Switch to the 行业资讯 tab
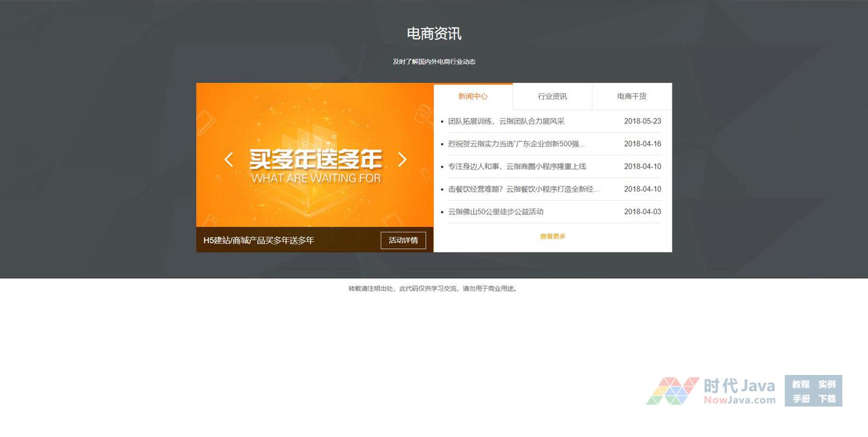868x437 pixels. click(x=552, y=96)
